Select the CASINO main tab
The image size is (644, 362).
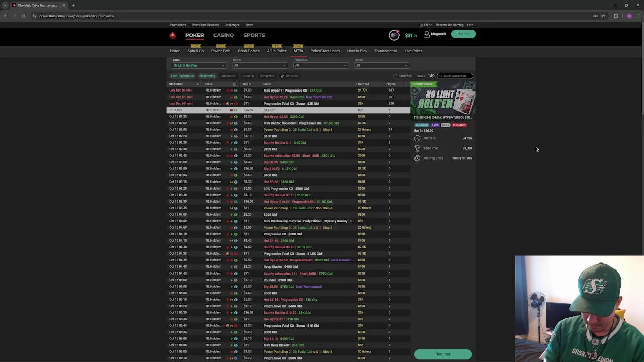click(x=223, y=35)
